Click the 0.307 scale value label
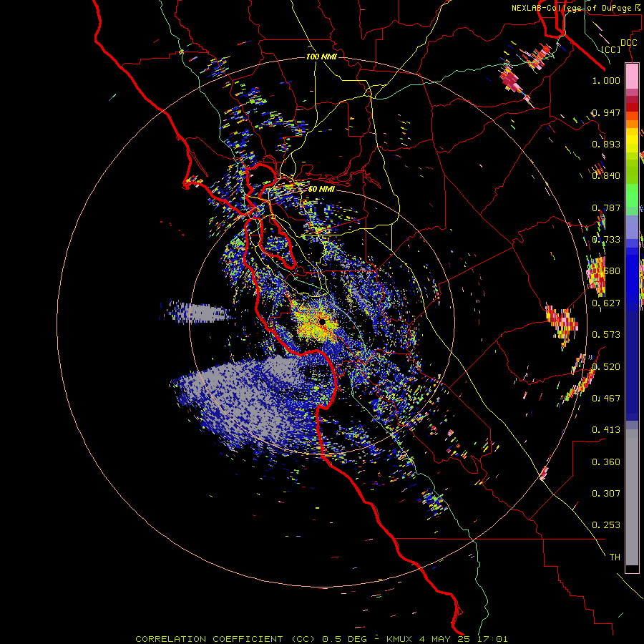Screen dimensions: 644x644 coord(606,493)
